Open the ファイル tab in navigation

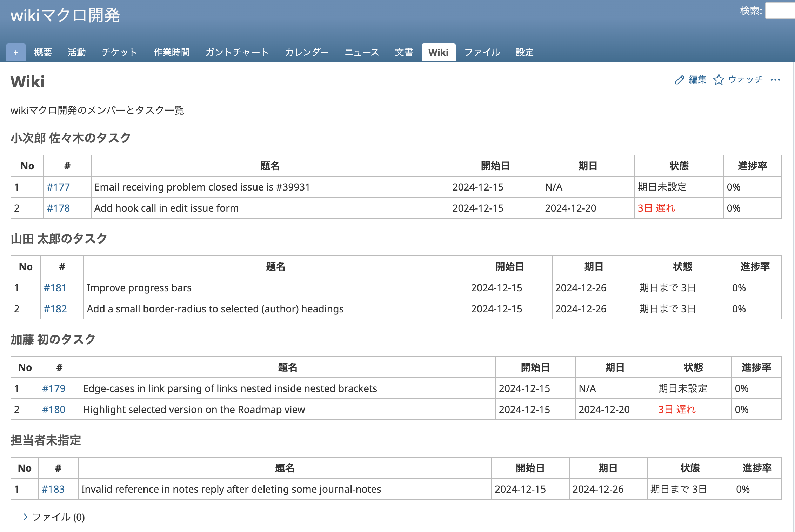click(482, 53)
